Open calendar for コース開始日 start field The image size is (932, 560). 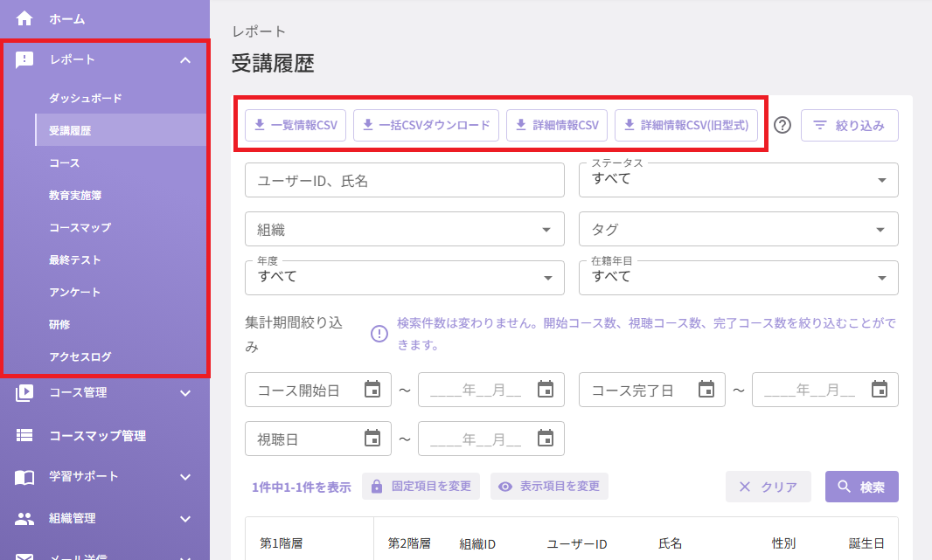point(372,390)
